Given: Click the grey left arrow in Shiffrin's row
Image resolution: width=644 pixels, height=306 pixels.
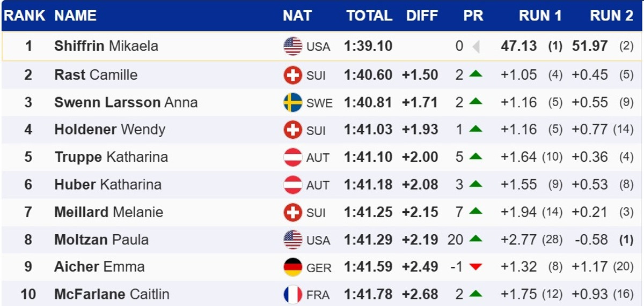Looking at the screenshot, I should tap(475, 47).
